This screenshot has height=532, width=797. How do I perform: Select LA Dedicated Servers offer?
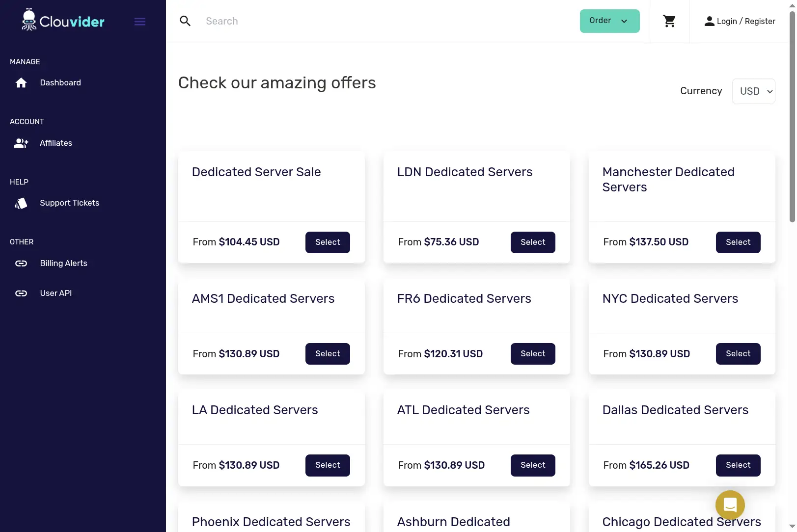click(x=328, y=465)
